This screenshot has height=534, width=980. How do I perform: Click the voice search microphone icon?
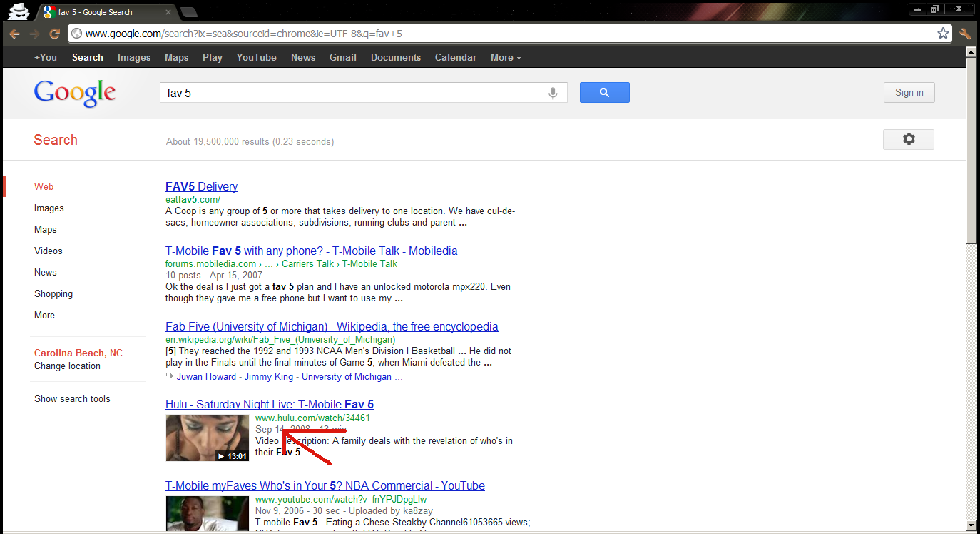552,93
